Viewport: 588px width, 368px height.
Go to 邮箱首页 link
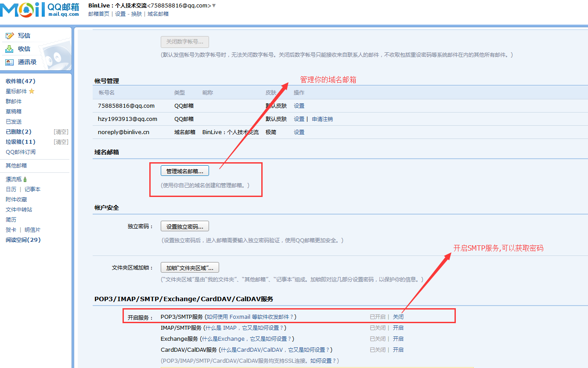point(99,14)
